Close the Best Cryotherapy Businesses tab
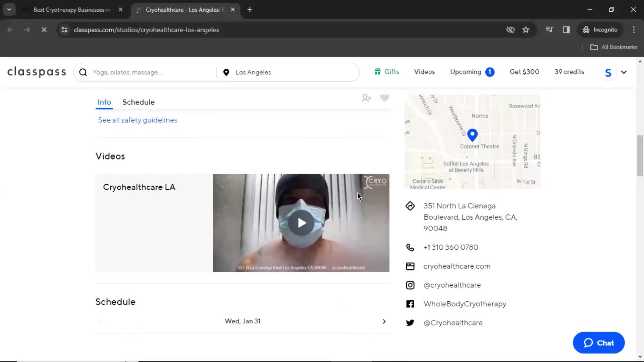This screenshot has height=362, width=644. (120, 10)
